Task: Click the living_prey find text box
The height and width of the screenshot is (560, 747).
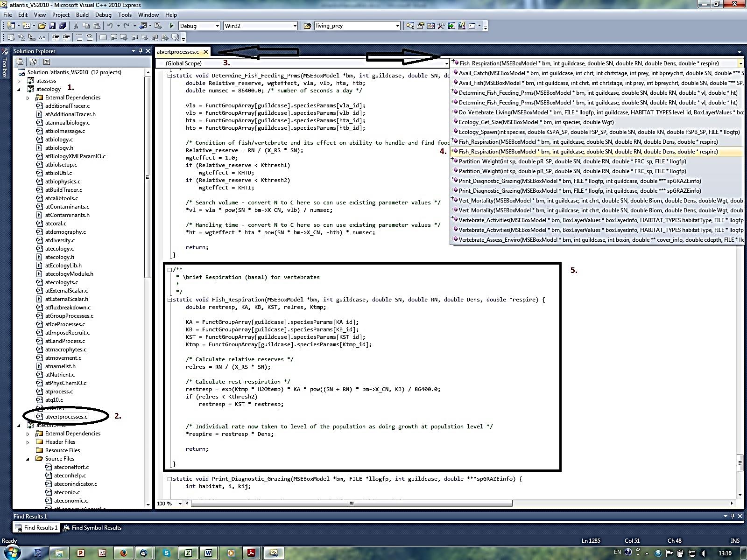Action: [354, 26]
